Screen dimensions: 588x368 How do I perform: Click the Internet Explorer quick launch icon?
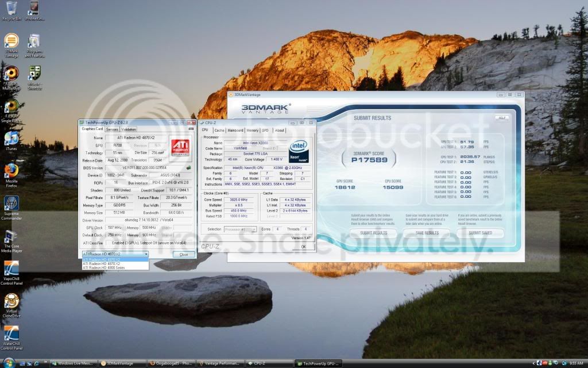click(x=36, y=363)
